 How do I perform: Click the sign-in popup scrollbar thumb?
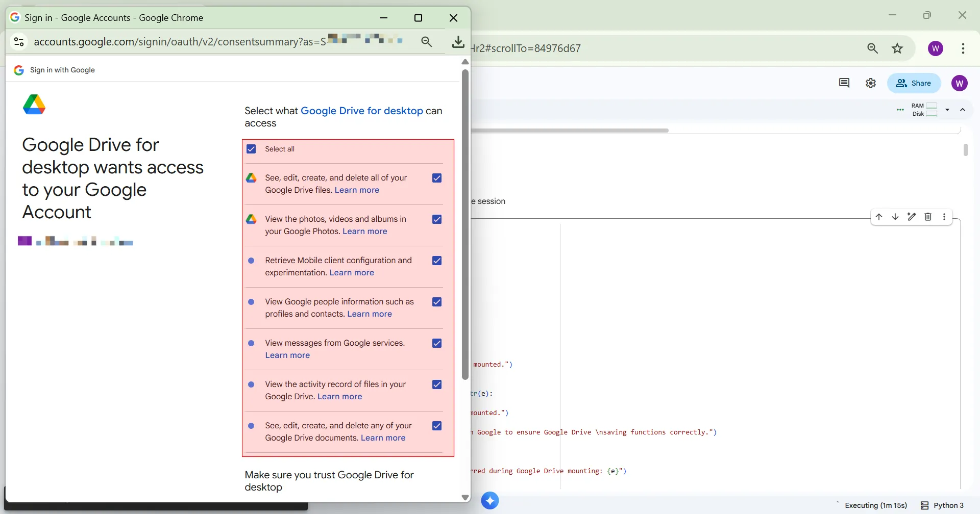[x=465, y=224]
